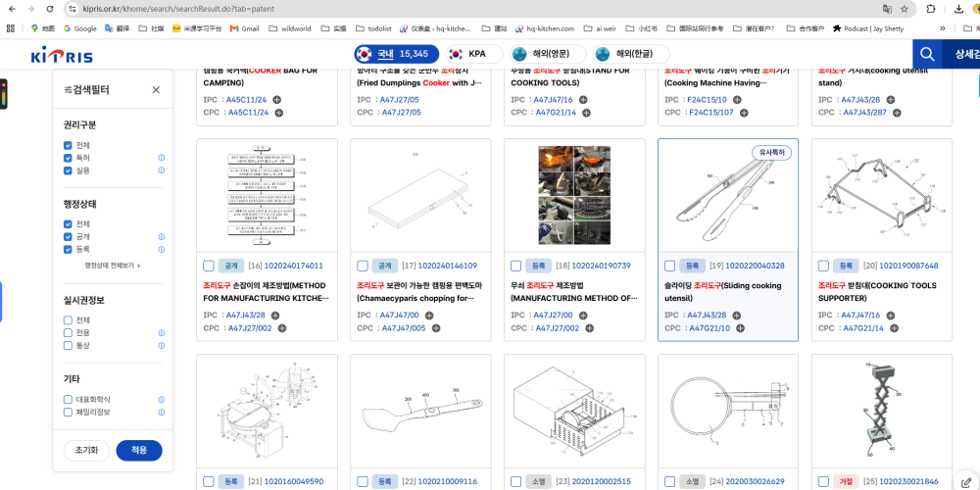Click the magnifier search icon in header
The image size is (980, 490).
click(927, 55)
